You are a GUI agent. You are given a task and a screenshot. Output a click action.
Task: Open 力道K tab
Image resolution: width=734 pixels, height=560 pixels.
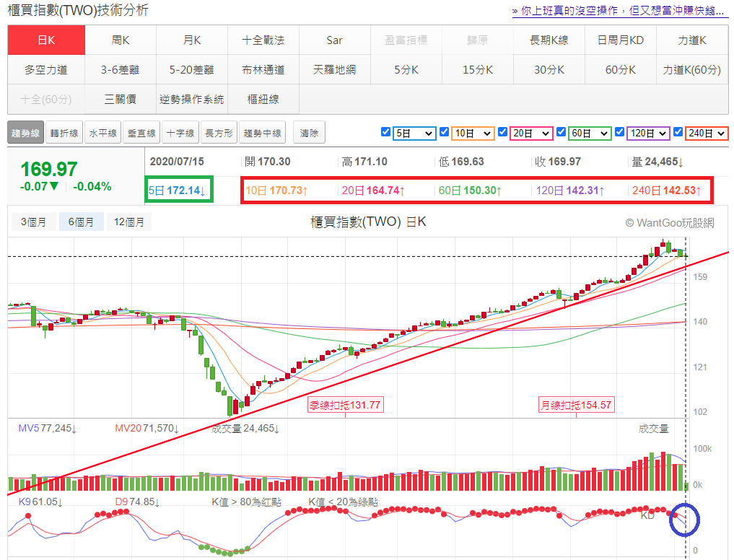click(692, 40)
